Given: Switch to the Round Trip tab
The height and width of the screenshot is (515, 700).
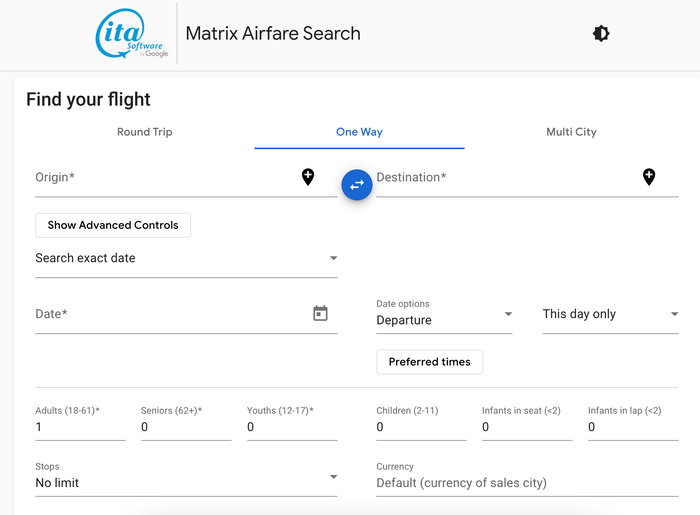Looking at the screenshot, I should (x=145, y=132).
